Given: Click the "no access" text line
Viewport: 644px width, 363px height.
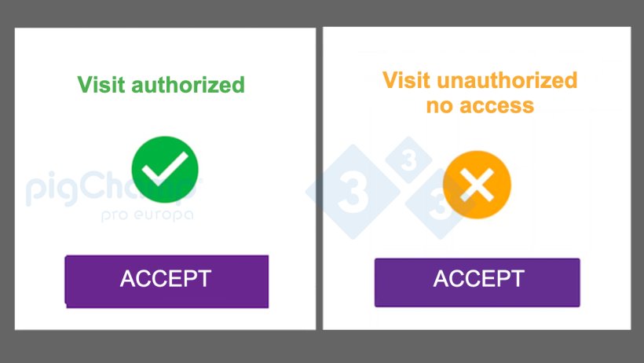Looking at the screenshot, I should [x=480, y=104].
